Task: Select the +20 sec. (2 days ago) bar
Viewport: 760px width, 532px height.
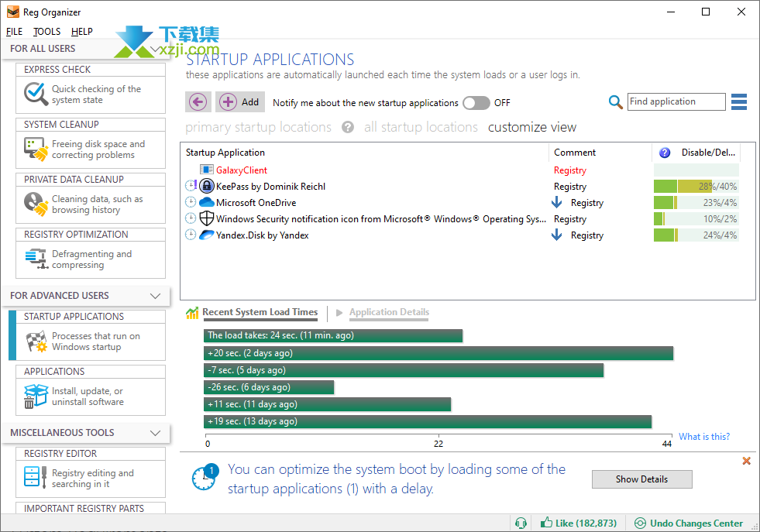Action: tap(438, 353)
